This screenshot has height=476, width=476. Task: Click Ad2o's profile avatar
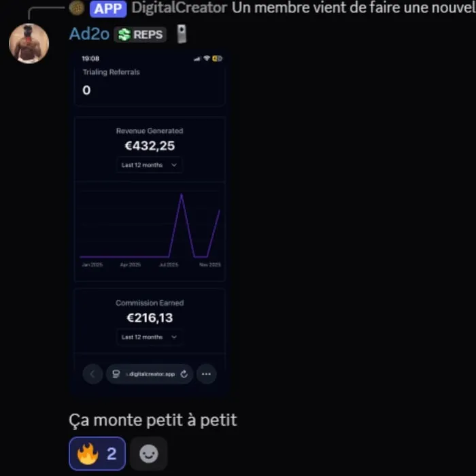pos(29,44)
